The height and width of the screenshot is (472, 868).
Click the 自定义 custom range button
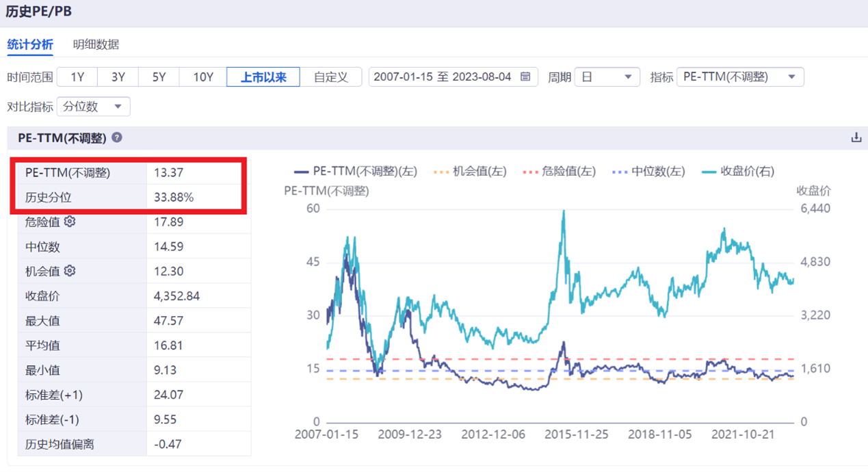coord(331,77)
